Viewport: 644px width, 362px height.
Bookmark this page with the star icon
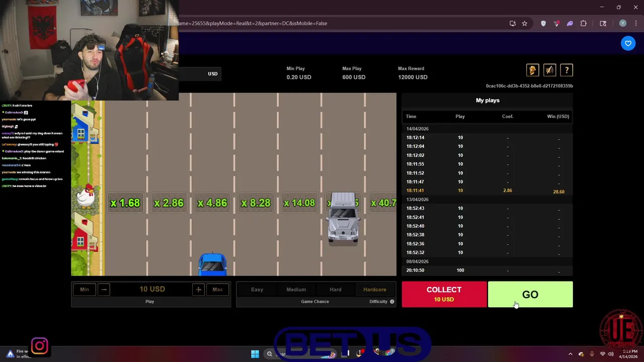[x=525, y=23]
